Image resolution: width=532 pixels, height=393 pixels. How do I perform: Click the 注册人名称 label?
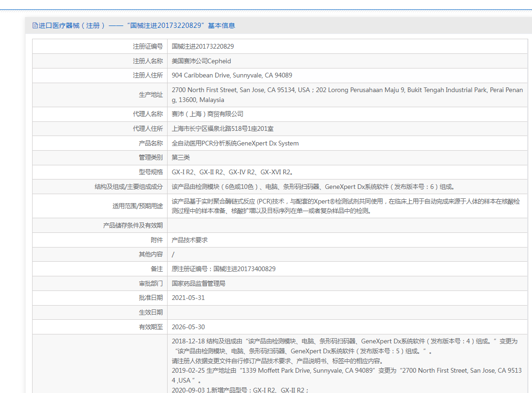(148, 61)
